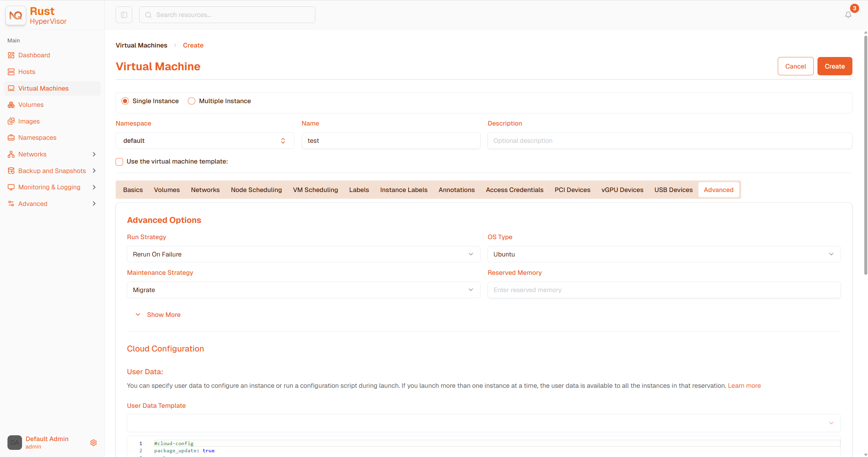Click the Create button
Screen dimensions: 868x457
coord(835,66)
